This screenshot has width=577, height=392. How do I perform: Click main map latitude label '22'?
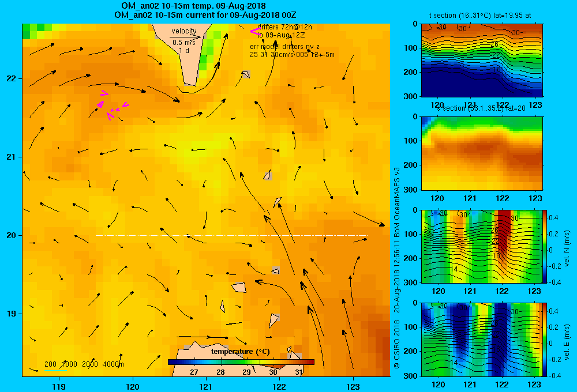pyautogui.click(x=12, y=78)
